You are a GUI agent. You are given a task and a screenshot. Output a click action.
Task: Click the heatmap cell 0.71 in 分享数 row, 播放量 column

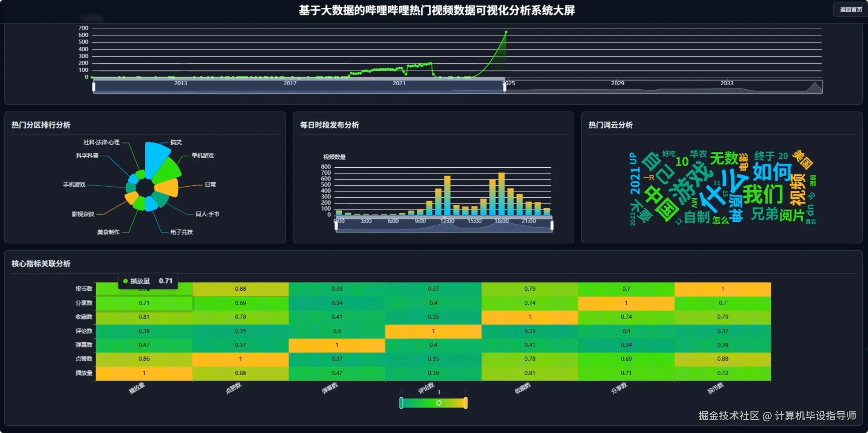click(x=144, y=303)
